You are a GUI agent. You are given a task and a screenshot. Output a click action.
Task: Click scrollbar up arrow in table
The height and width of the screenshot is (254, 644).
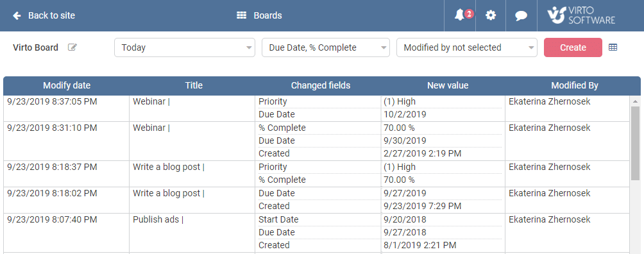(x=635, y=101)
